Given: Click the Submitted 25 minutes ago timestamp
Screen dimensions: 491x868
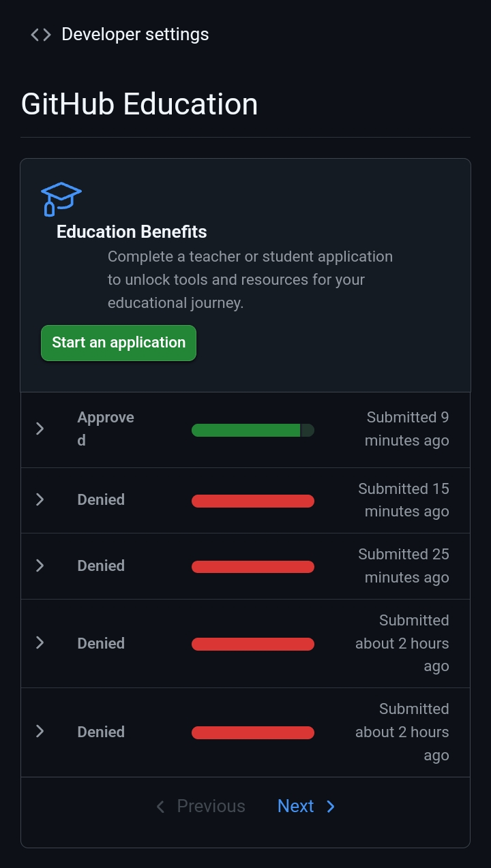Looking at the screenshot, I should (404, 565).
